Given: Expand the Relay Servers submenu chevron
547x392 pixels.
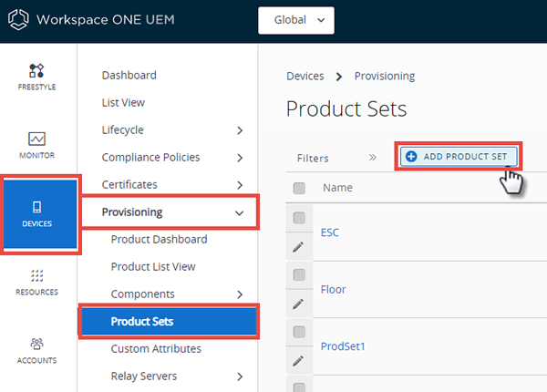Looking at the screenshot, I should (240, 377).
